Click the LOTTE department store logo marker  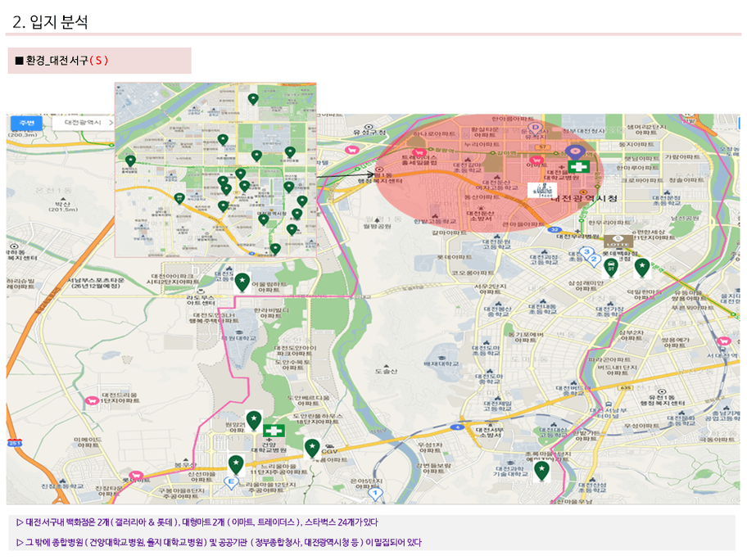tap(618, 241)
